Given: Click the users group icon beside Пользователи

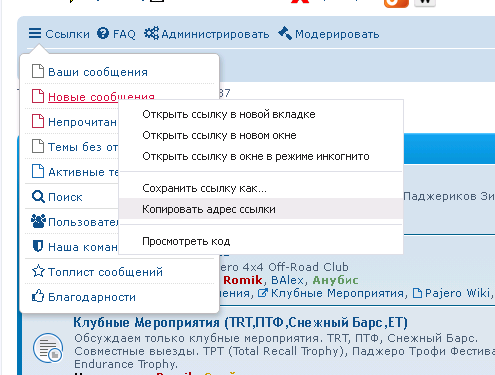Looking at the screenshot, I should click(38, 221).
